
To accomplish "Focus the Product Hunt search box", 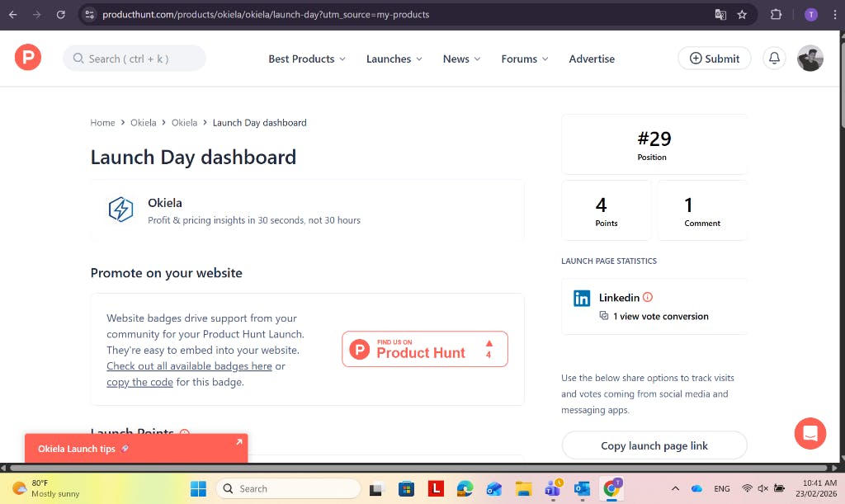I will [135, 58].
